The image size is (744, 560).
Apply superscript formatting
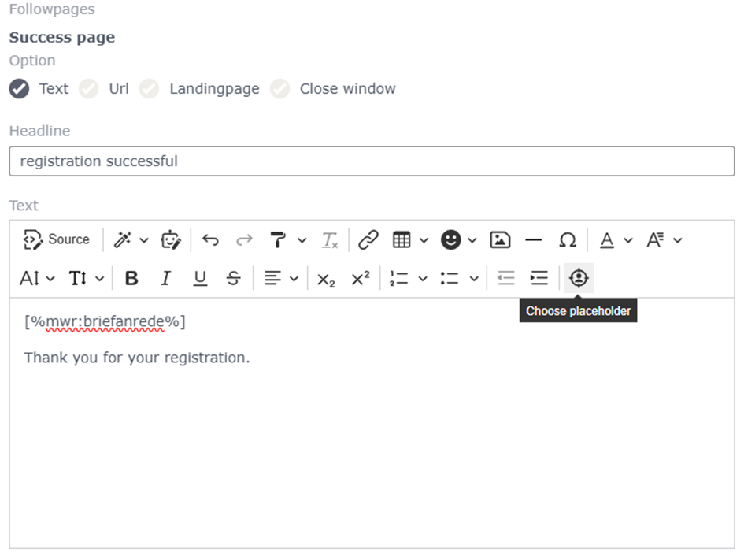361,278
